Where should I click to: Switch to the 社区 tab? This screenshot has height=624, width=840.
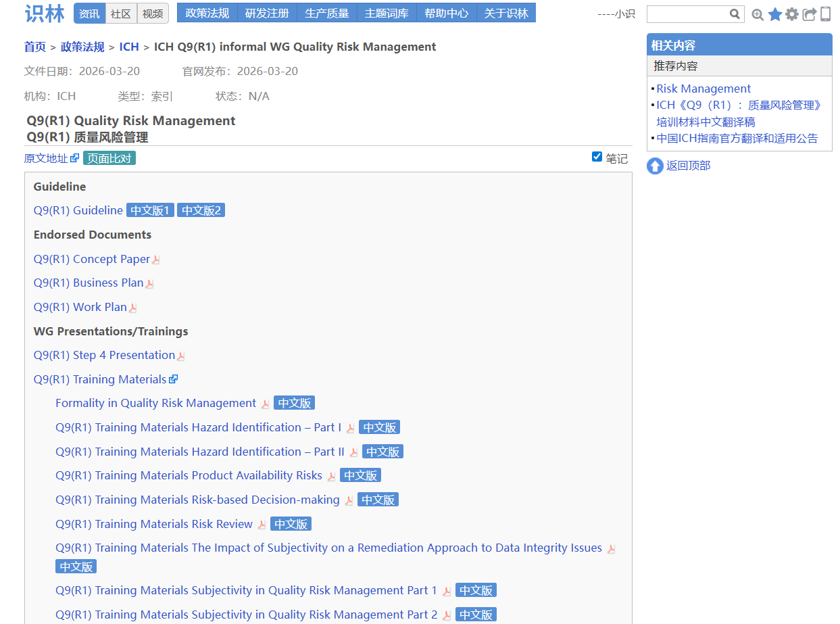click(121, 14)
